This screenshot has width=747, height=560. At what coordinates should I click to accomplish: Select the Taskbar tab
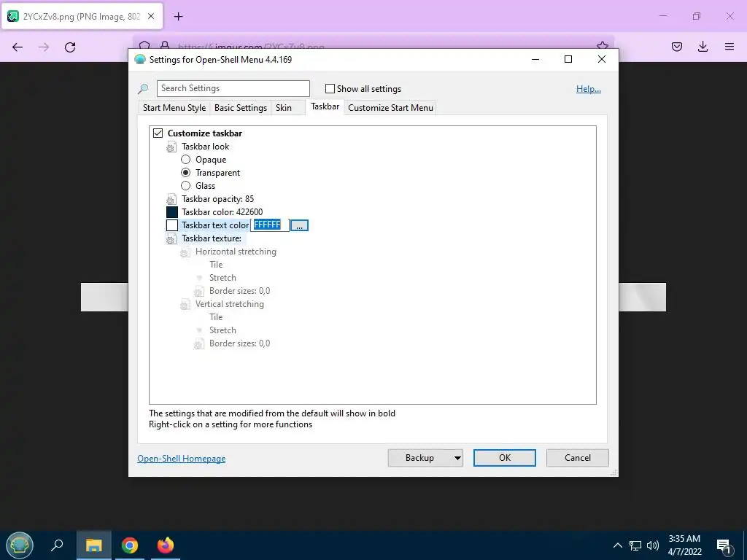point(325,106)
